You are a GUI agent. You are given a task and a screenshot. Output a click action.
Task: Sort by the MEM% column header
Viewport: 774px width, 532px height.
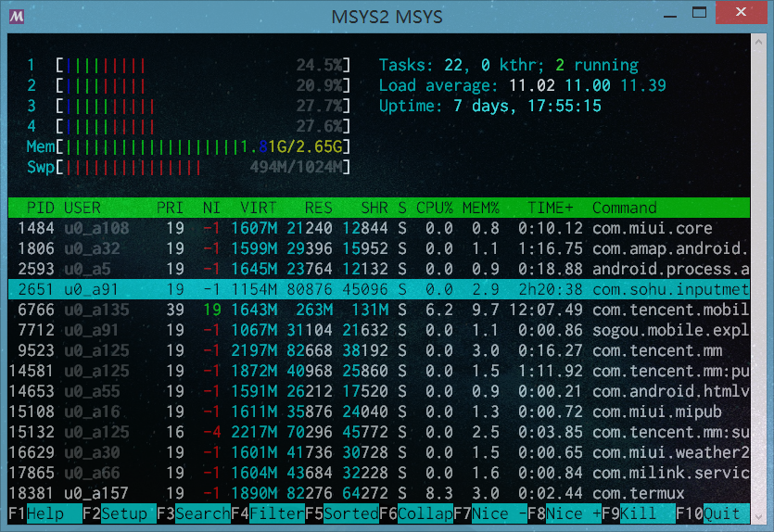(x=481, y=208)
